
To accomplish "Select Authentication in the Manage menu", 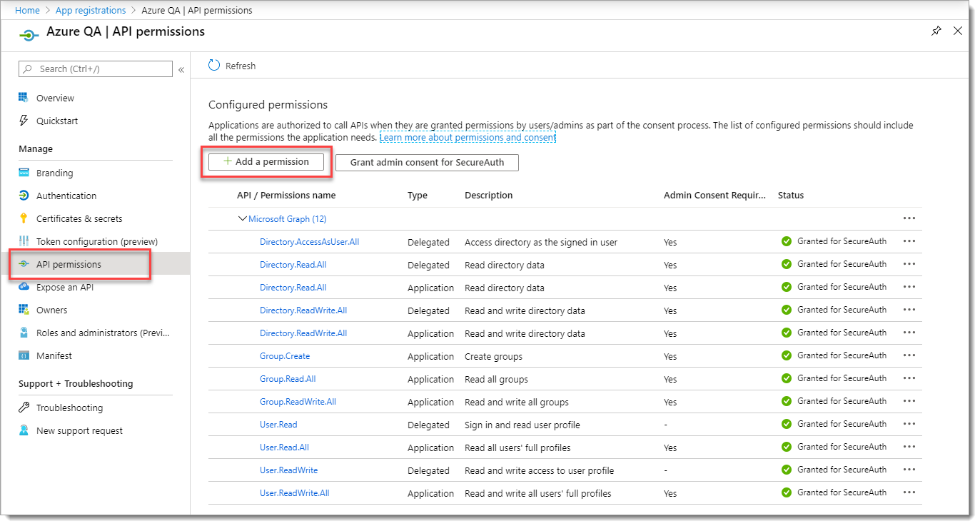I will [66, 196].
